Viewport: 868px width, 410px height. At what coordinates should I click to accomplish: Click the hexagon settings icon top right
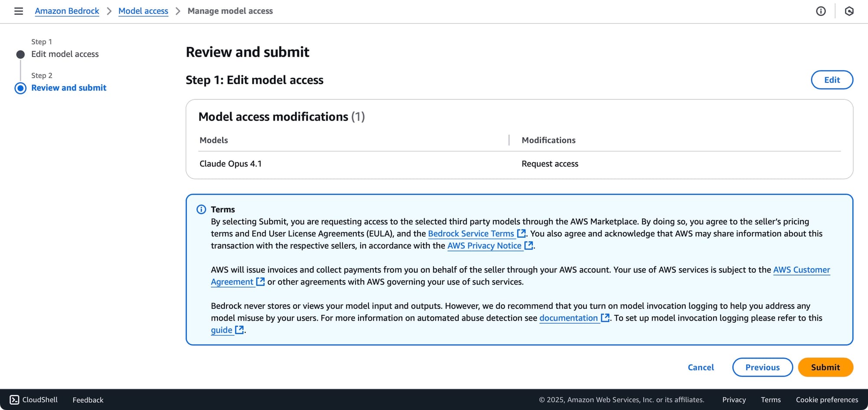pos(849,11)
